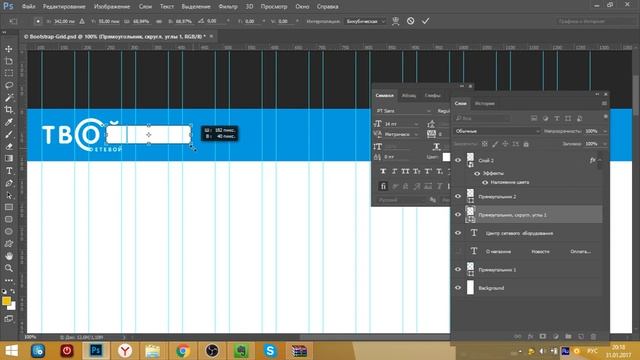Image resolution: width=640 pixels, height=360 pixels.
Task: Open the Редактирование menu
Action: click(64, 7)
